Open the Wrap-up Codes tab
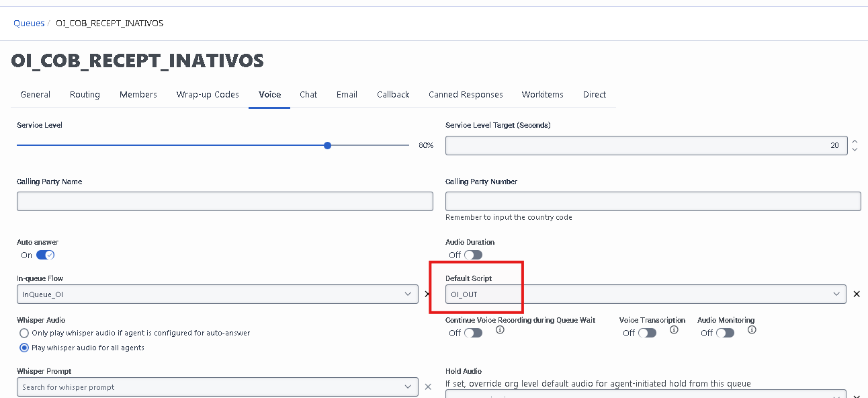The width and height of the screenshot is (868, 398). 208,95
